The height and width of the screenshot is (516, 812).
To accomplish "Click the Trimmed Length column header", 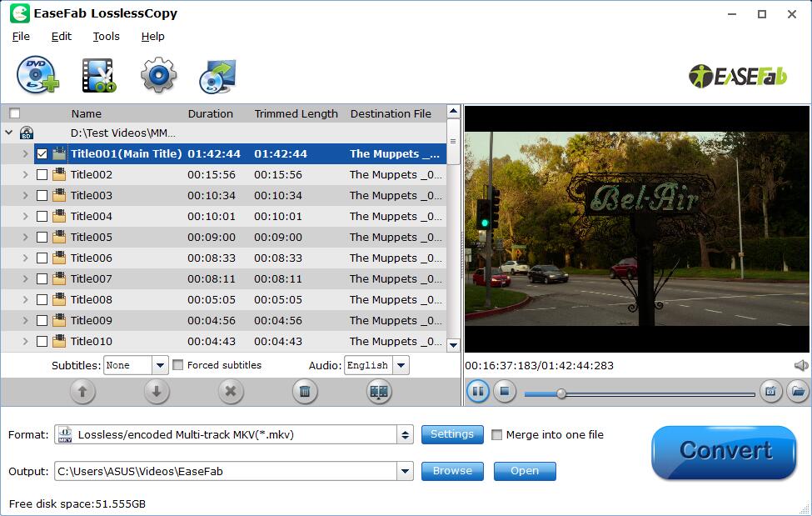I will (x=296, y=113).
